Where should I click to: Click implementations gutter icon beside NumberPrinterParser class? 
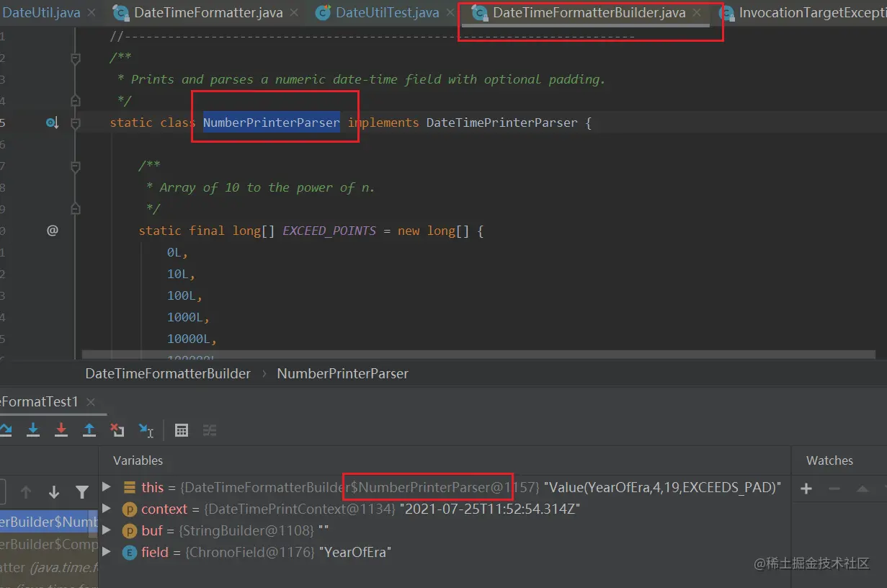[52, 122]
